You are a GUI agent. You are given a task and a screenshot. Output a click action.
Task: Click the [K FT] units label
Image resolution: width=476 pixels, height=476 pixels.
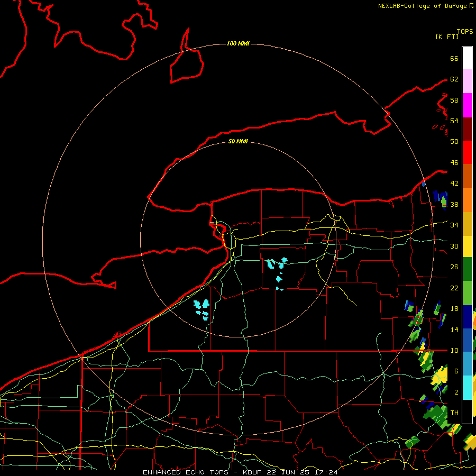[447, 37]
